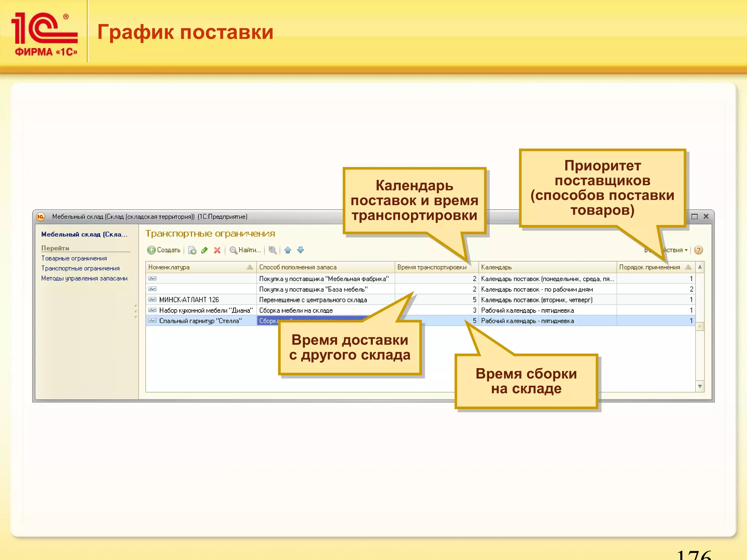
Task: Sort by Порядок применения column header
Action: (x=649, y=267)
